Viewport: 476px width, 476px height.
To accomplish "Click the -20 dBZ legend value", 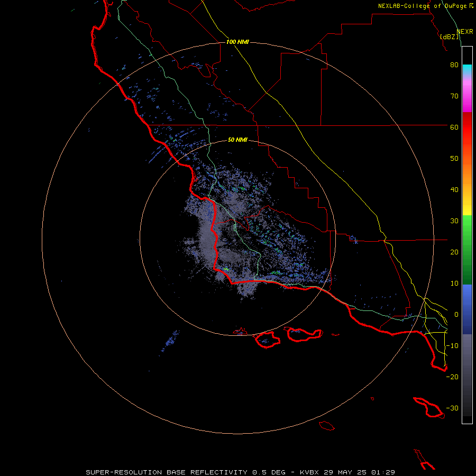I will coord(452,377).
